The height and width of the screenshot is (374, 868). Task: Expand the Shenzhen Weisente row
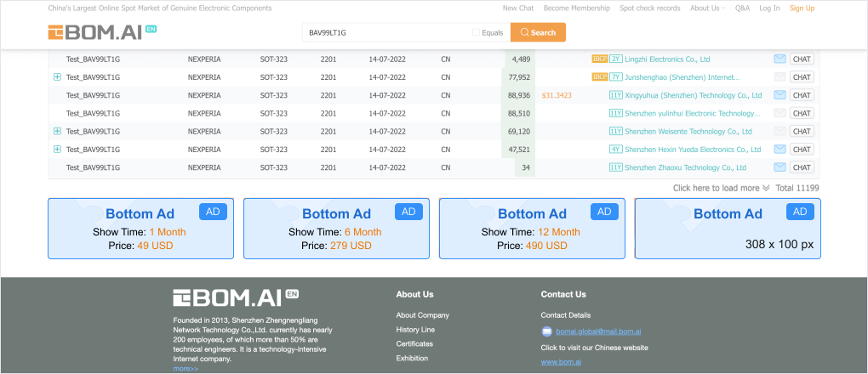tap(57, 131)
